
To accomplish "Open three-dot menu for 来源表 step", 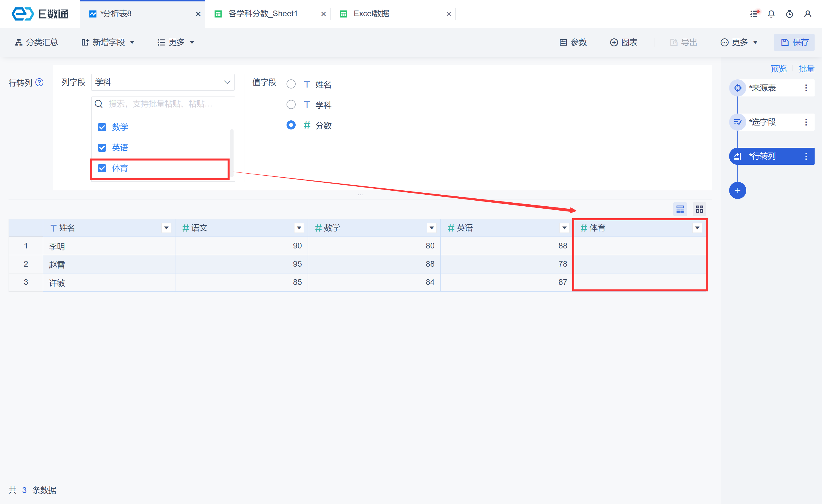I will tap(806, 88).
